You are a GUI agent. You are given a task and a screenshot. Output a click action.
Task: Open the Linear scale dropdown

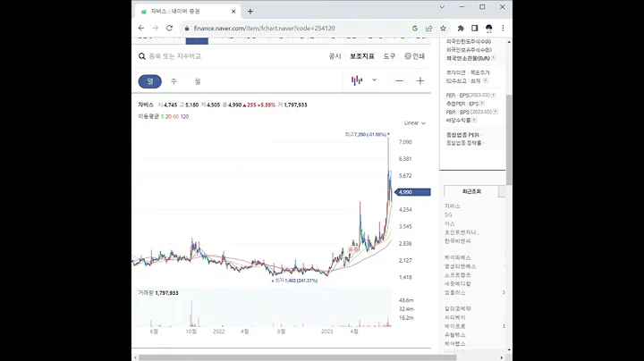click(414, 122)
